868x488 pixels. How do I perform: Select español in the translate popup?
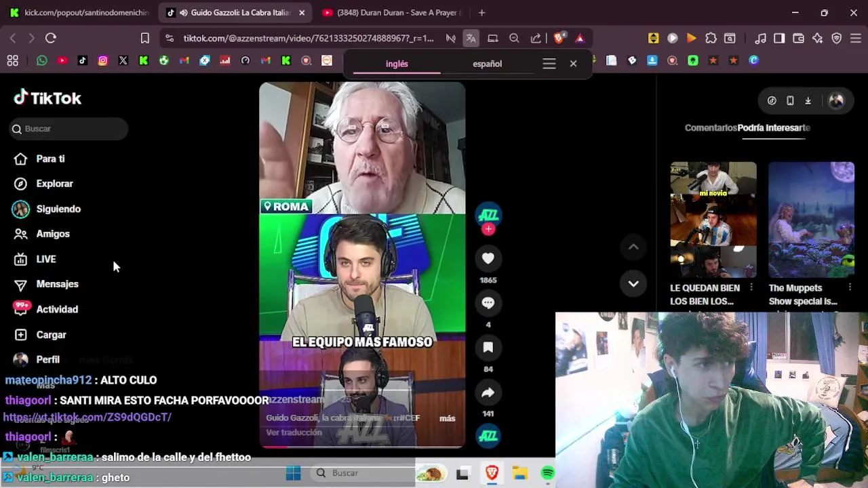pyautogui.click(x=488, y=64)
